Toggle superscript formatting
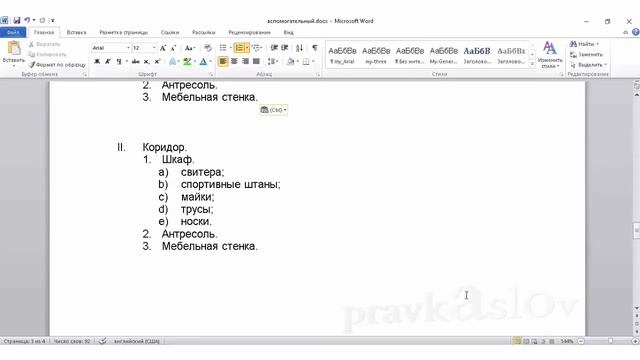 (x=157, y=62)
